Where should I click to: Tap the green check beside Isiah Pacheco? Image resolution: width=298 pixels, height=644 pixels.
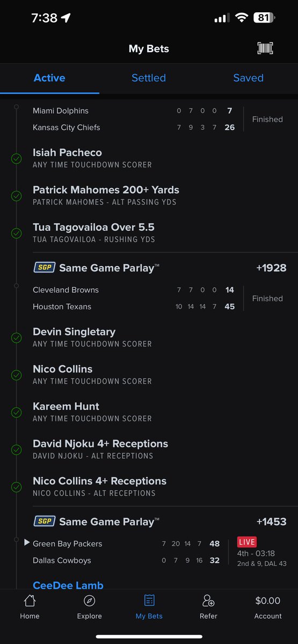pos(17,158)
